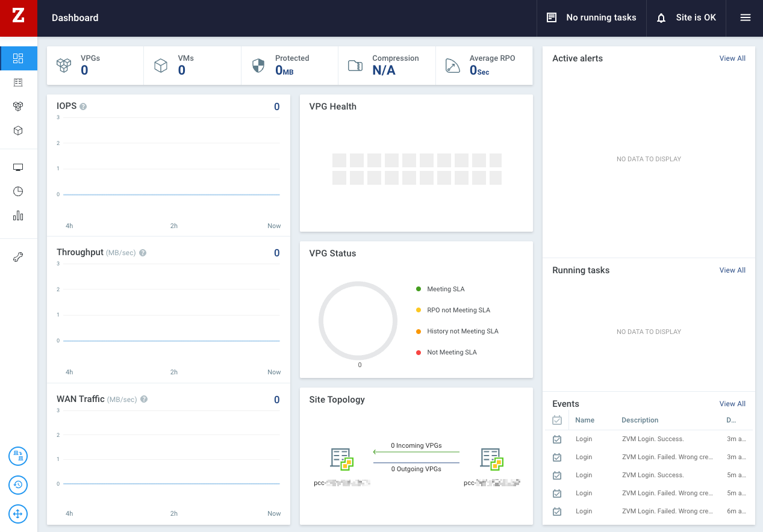Click History not Meeting SLA legend text
763x532 pixels.
coord(462,331)
